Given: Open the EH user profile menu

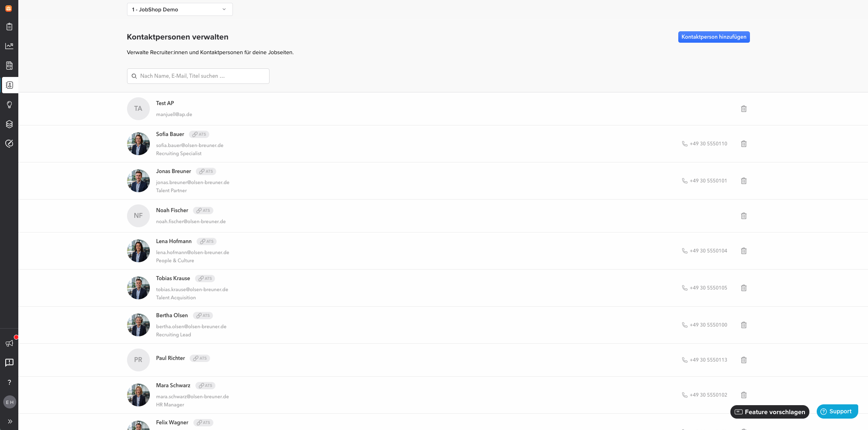Looking at the screenshot, I should 10,402.
